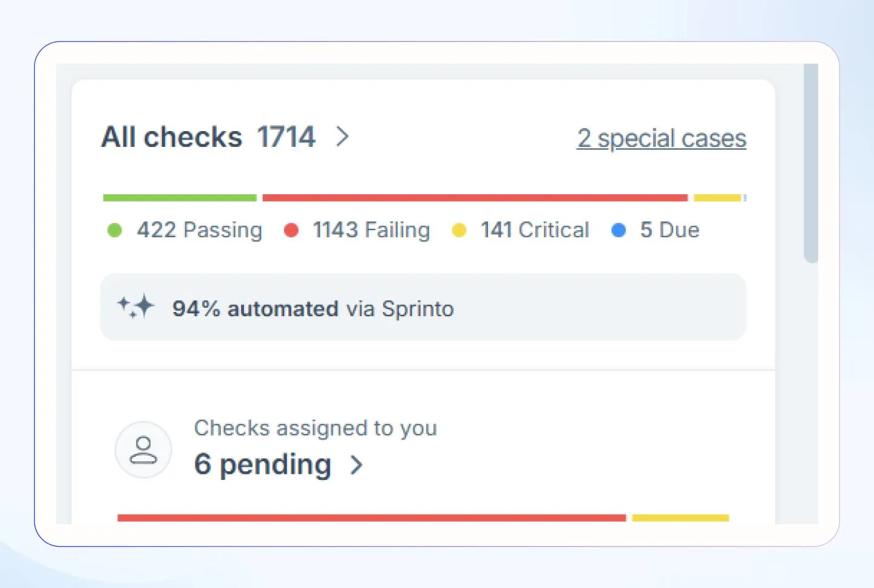
Task: Open the 2 special cases link
Action: click(x=661, y=138)
